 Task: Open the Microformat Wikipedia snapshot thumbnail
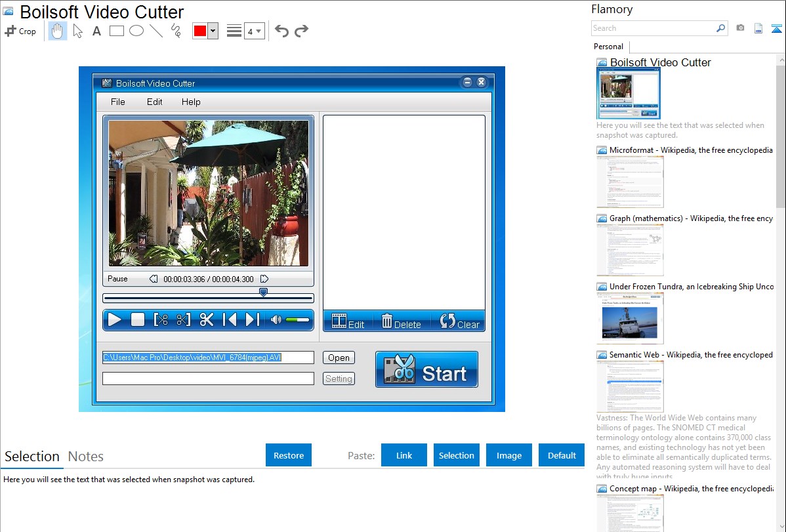(x=630, y=182)
